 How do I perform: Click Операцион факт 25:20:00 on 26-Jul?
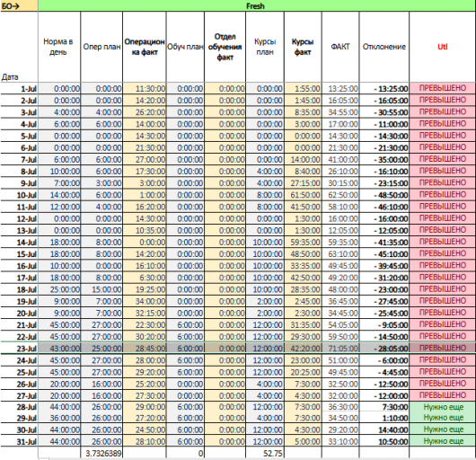point(145,385)
